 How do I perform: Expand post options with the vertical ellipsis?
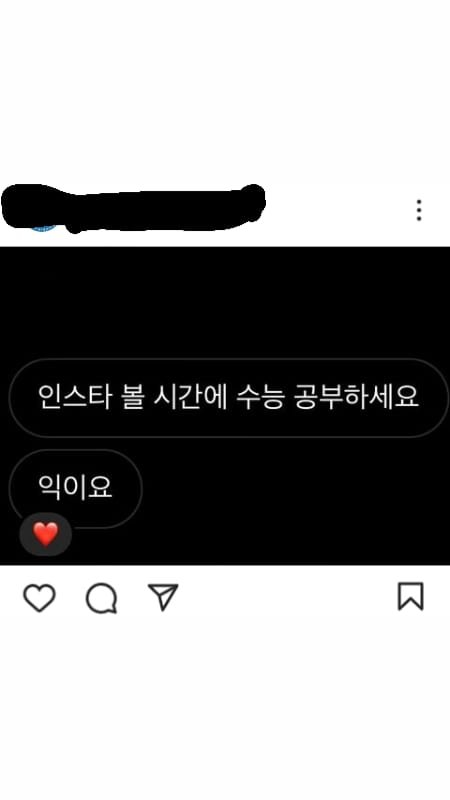tap(419, 210)
